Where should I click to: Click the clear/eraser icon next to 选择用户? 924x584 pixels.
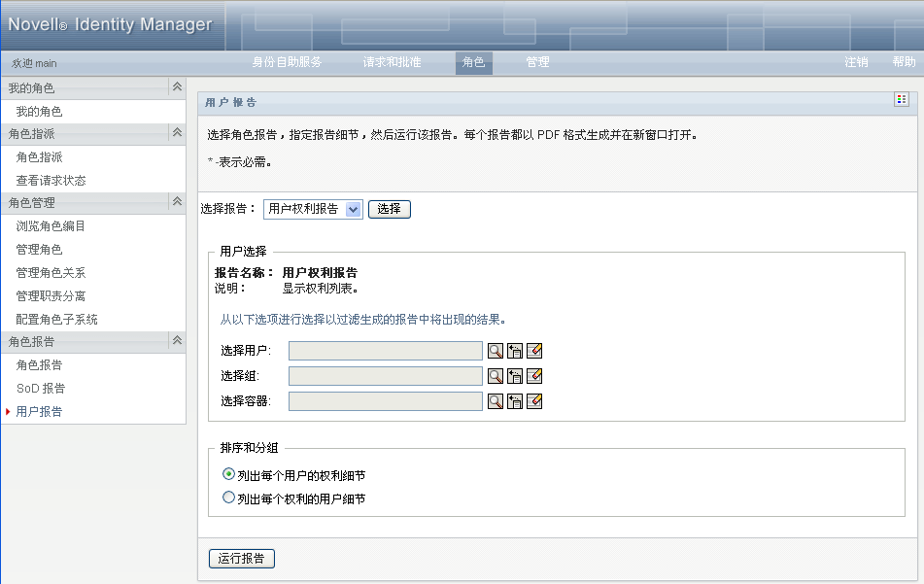pos(534,351)
